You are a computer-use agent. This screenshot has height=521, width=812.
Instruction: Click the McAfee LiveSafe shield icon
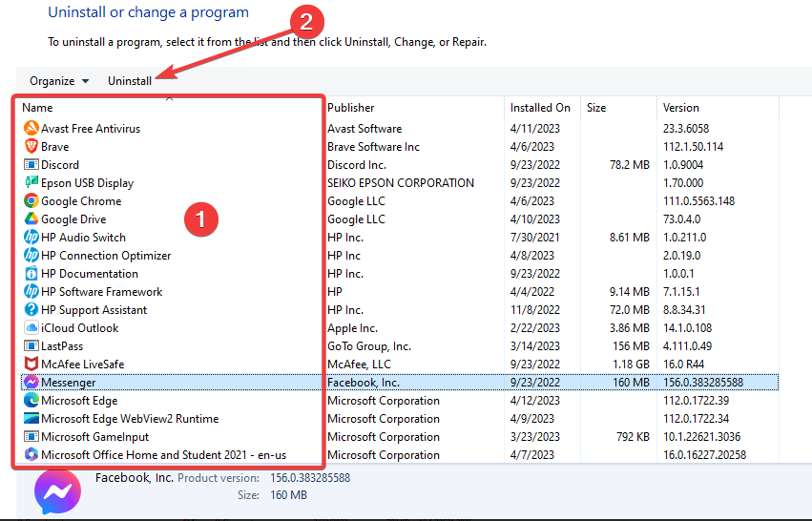coord(31,364)
